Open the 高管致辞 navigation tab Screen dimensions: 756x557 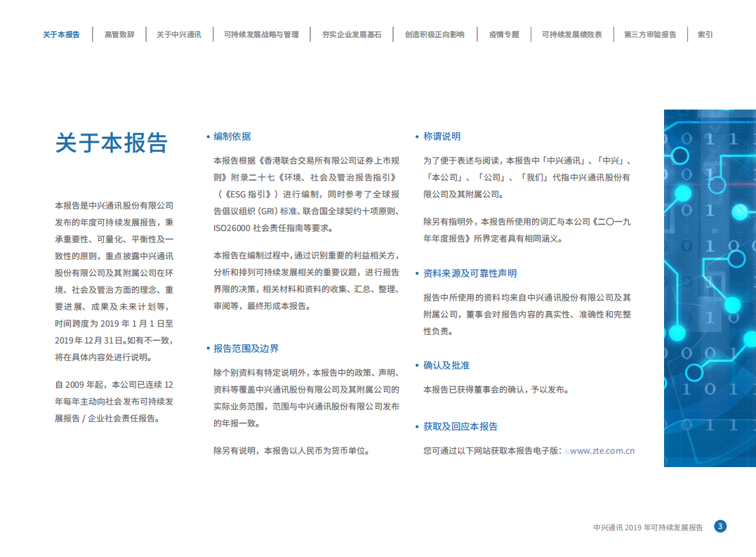119,33
